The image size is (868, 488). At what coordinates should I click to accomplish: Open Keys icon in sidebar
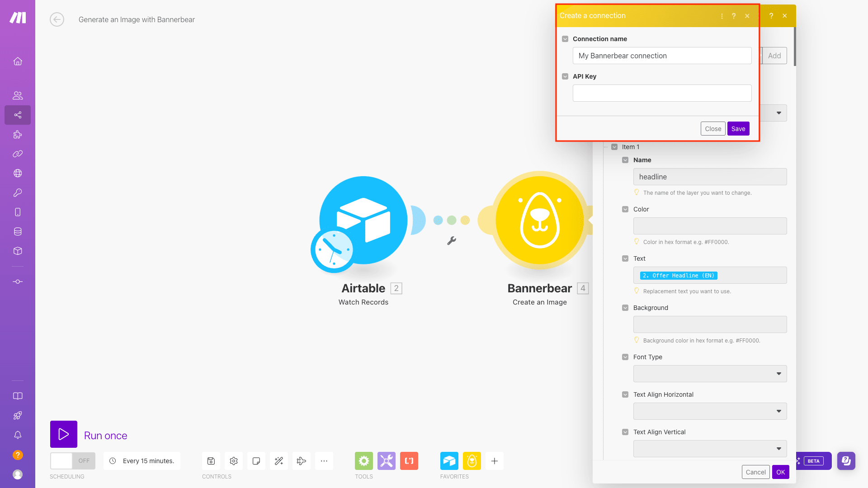18,192
